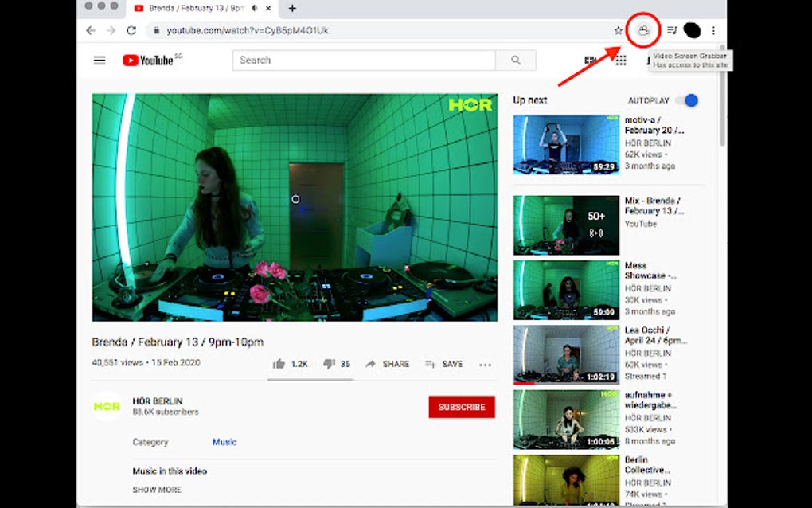Viewport: 812px width, 508px height.
Task: Click the Chrome profile avatar
Action: 692,30
